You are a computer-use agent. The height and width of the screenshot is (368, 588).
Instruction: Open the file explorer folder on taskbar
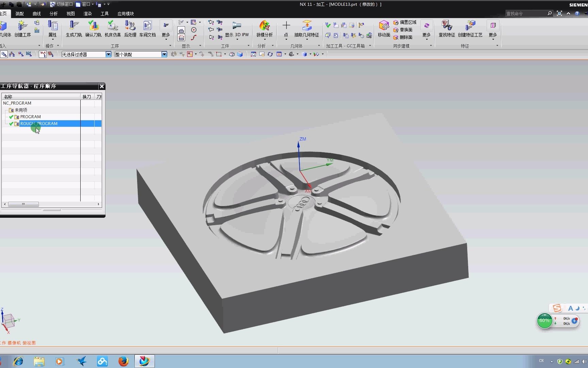point(39,361)
